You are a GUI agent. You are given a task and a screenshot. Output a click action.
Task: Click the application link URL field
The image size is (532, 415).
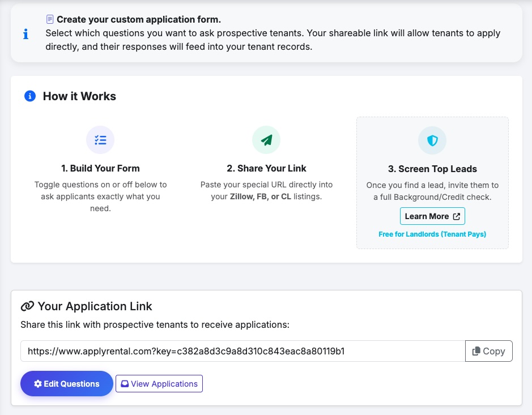pyautogui.click(x=242, y=351)
